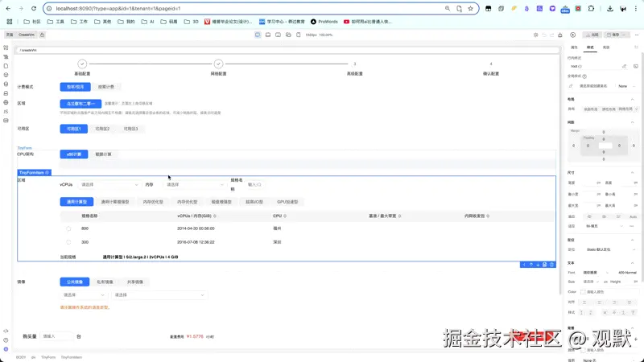Screen dimensions: 644x362
Task: Open Chrome extensions puzzle icon
Action: pyautogui.click(x=591, y=8)
